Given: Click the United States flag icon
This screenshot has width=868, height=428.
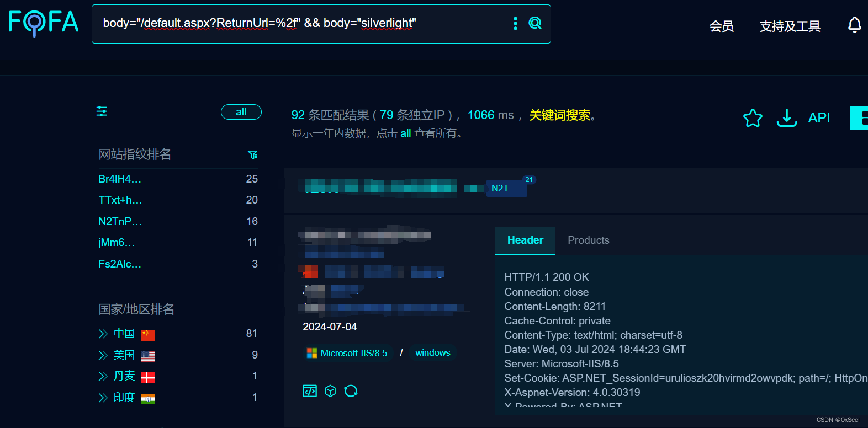Looking at the screenshot, I should coord(148,356).
